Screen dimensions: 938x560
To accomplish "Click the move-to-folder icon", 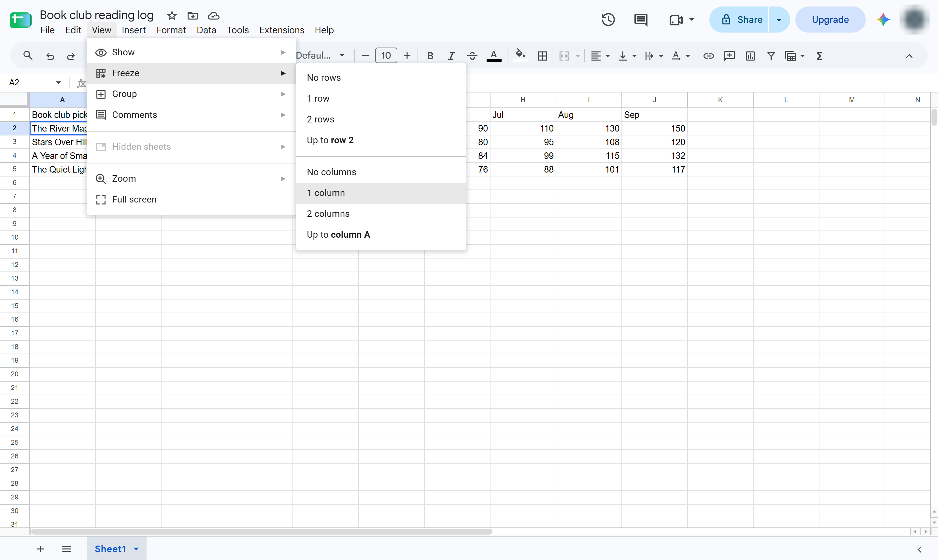I will tap(192, 16).
